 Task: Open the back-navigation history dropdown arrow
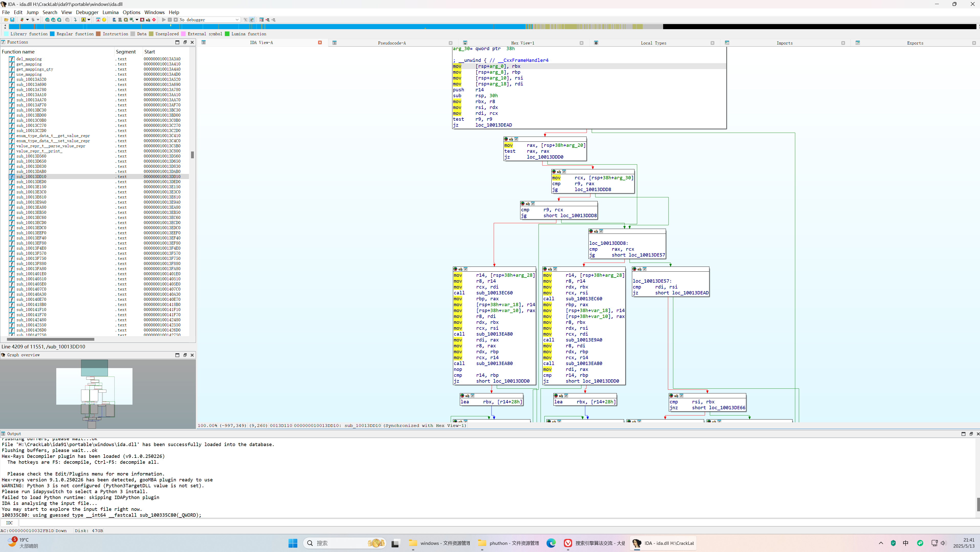click(27, 20)
